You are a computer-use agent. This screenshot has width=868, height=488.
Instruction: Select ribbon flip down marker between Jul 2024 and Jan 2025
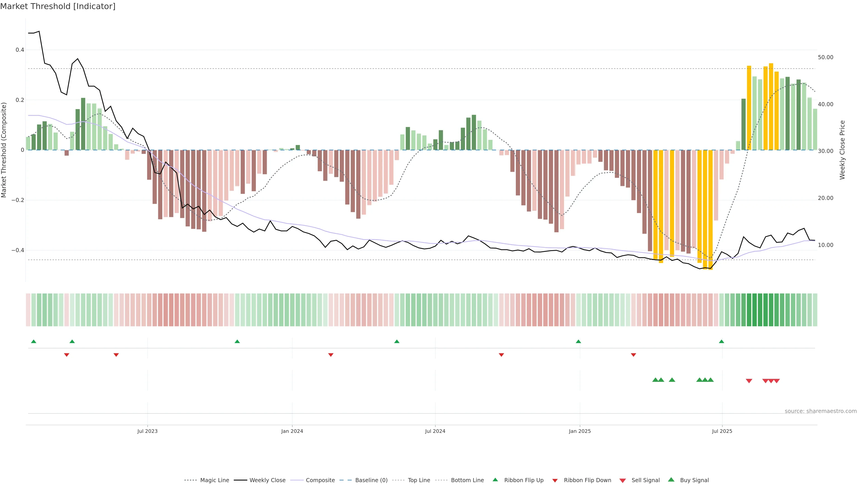click(501, 355)
